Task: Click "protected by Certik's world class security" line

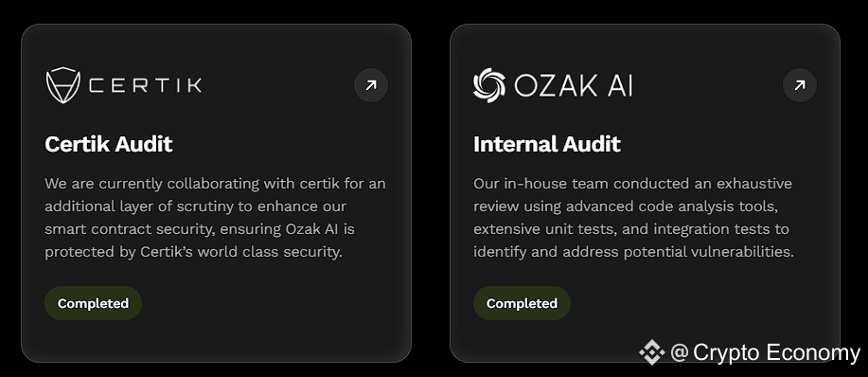Action: point(194,252)
